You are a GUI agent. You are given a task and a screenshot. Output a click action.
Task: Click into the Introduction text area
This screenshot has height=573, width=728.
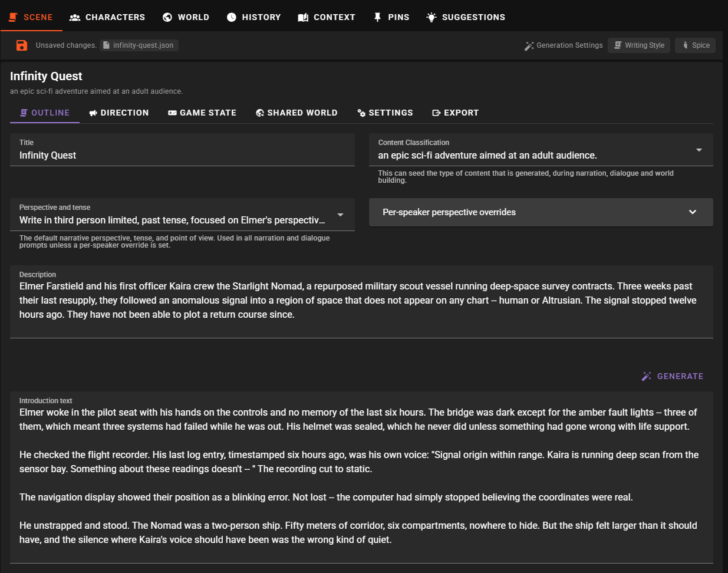(361, 477)
